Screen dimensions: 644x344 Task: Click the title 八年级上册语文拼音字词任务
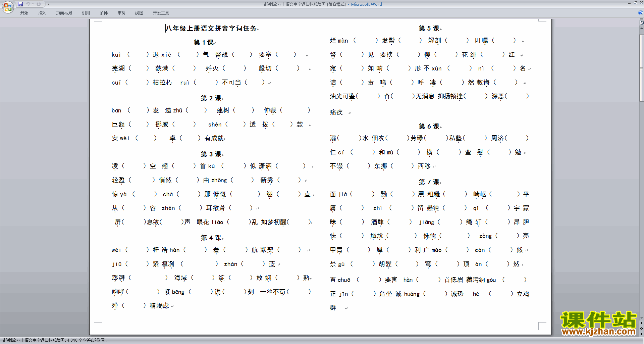(211, 29)
